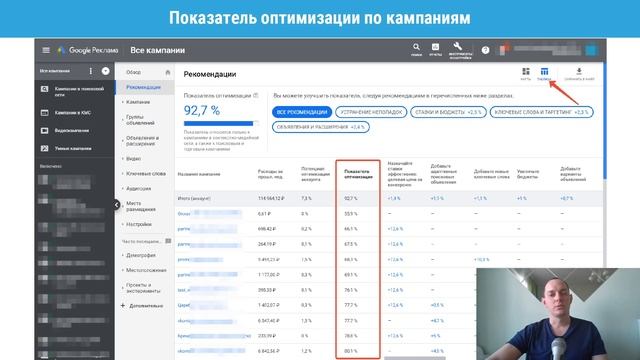This screenshot has width=640, height=360.
Task: Select the СТАВКИ И БЮДЖЕТЫ filter chip
Action: point(448,112)
